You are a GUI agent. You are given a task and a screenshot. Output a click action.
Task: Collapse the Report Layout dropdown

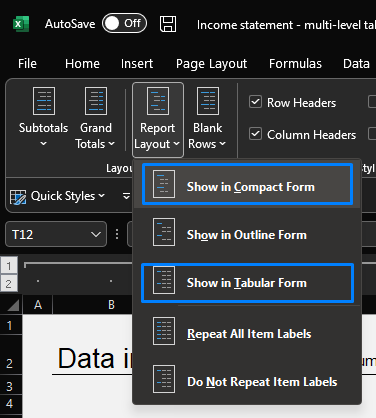click(x=158, y=120)
